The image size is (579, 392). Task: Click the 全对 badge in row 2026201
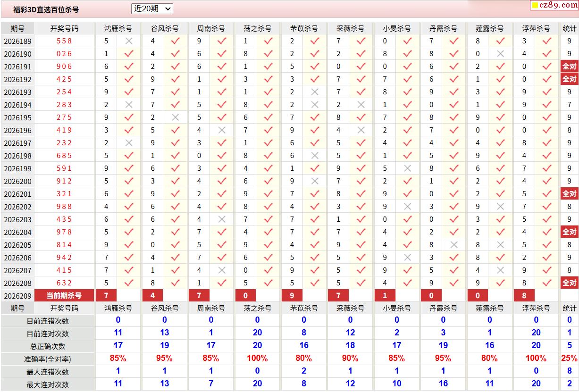[570, 194]
